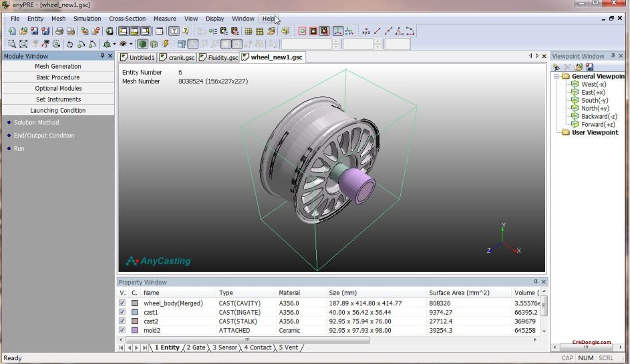Click the Open file toolbar icon
This screenshot has height=364, width=630.
23,31
